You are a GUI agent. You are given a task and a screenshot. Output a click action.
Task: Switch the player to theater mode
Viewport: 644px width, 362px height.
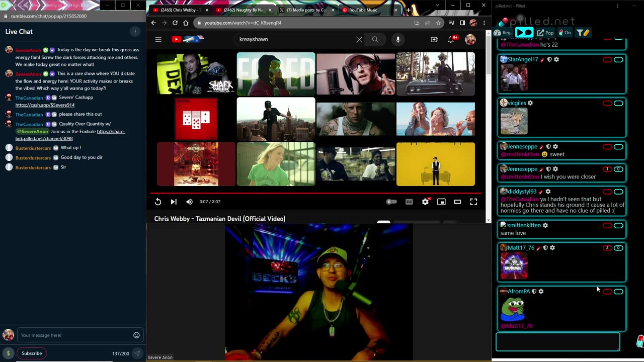457,202
